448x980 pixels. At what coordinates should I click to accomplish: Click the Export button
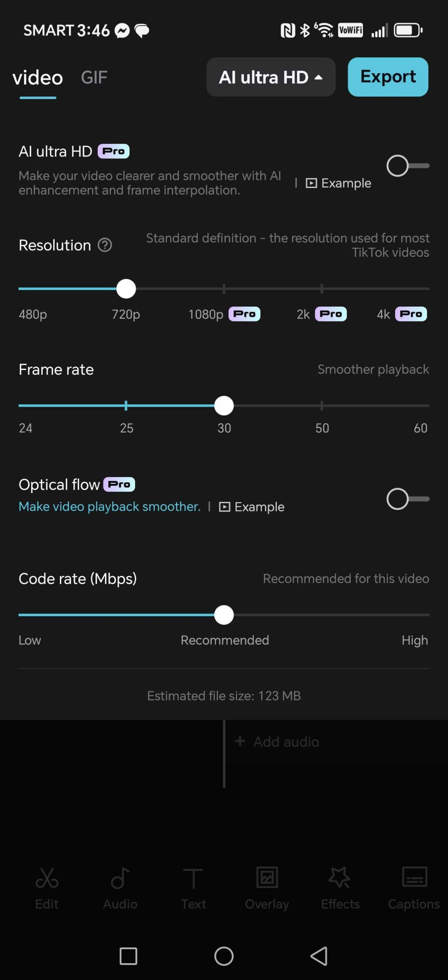[388, 77]
